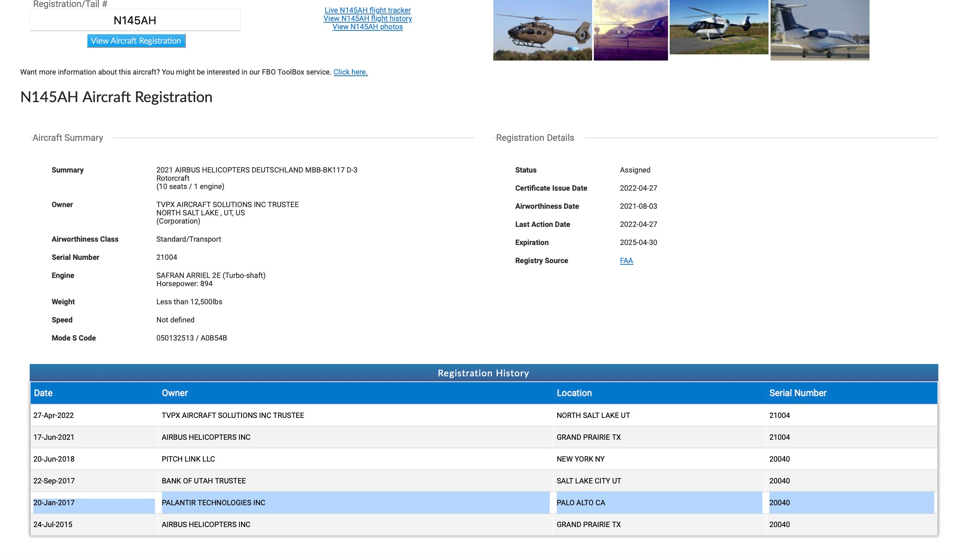Open the tan military helicopter photo

pyautogui.click(x=542, y=30)
